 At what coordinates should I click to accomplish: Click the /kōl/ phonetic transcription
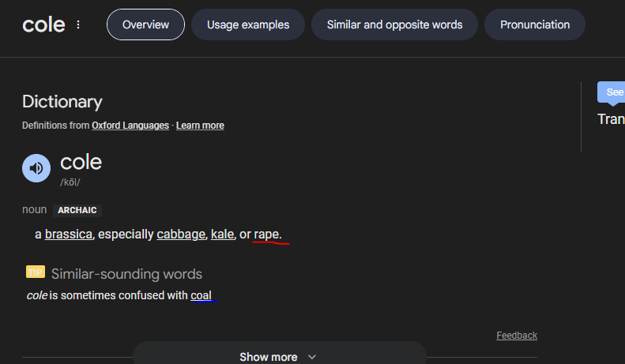click(70, 182)
